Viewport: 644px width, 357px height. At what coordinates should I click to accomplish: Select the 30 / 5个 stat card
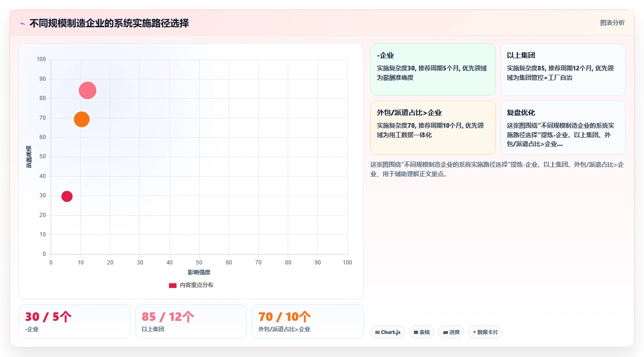pos(74,321)
